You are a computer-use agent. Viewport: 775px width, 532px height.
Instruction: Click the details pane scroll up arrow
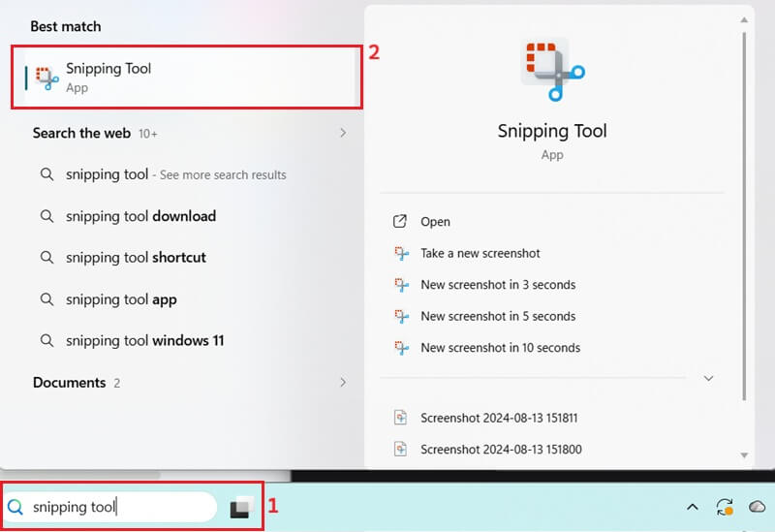[x=744, y=19]
